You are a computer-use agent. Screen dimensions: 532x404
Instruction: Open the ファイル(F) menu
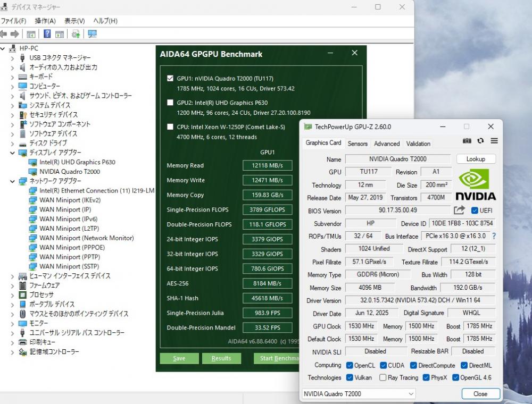point(14,21)
